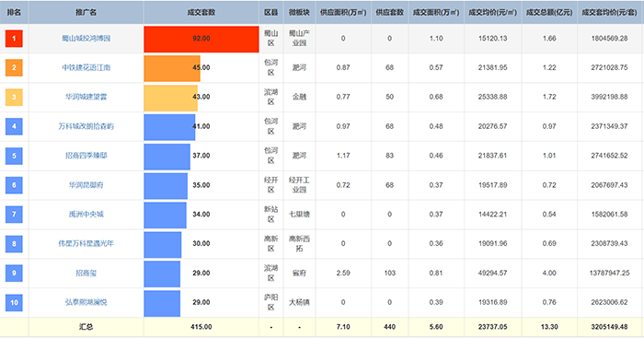Select the 4.00 total amount cell
Screen dimensions: 644x338
[x=549, y=273]
